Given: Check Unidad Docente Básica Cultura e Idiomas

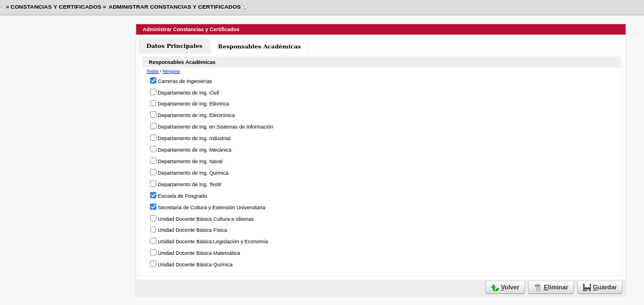Looking at the screenshot, I should coord(153,219).
